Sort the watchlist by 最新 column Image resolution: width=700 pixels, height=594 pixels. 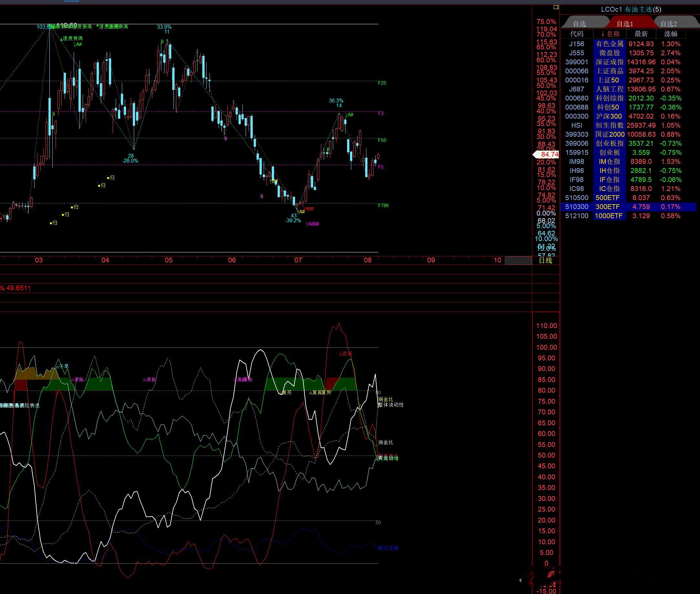tap(641, 34)
